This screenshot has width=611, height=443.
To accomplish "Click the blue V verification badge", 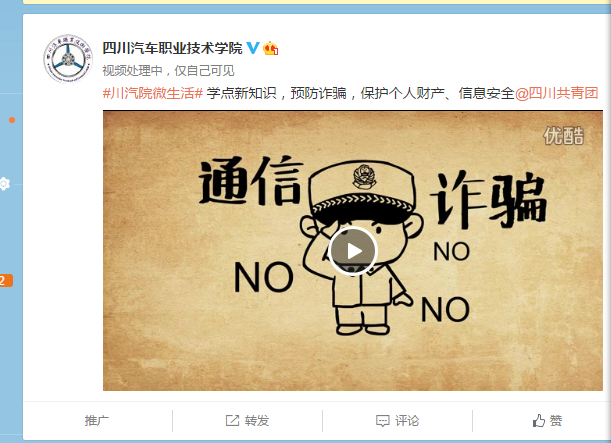I will (x=253, y=48).
